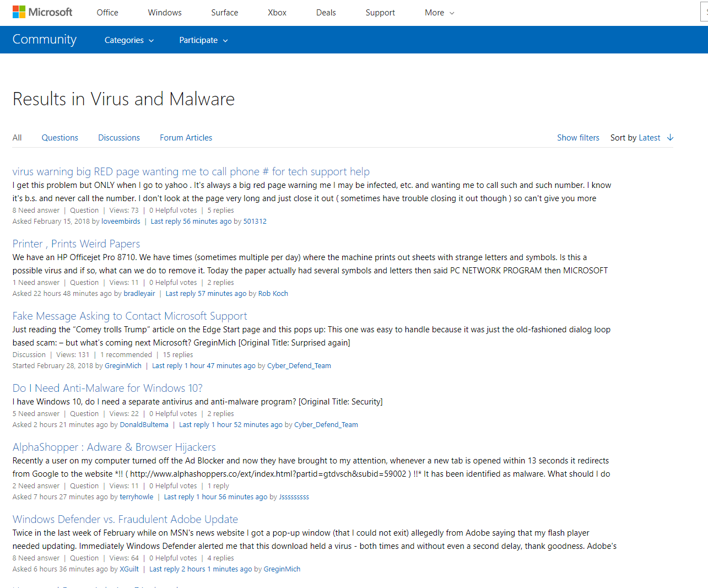Click Show filters link

click(x=578, y=138)
